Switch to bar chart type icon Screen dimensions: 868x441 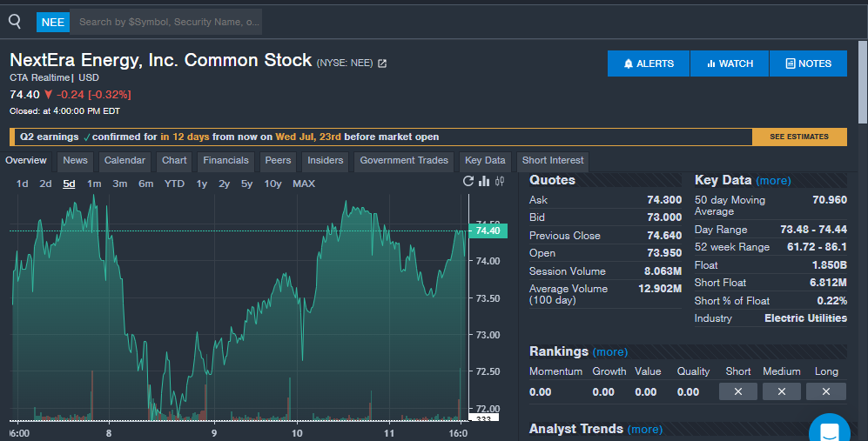click(x=484, y=181)
